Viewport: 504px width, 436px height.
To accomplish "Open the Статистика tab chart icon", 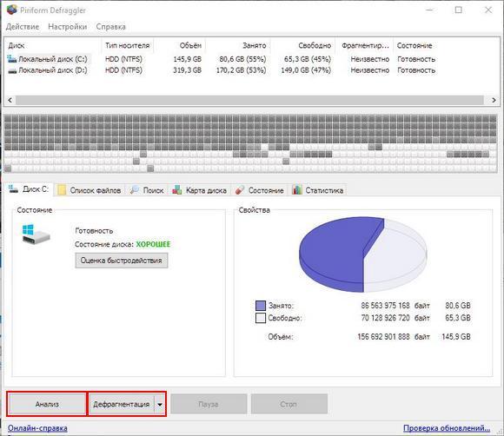I will [x=297, y=190].
